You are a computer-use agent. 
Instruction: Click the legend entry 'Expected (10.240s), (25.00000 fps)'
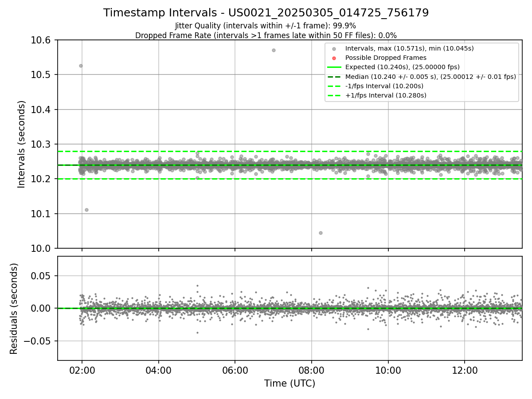tap(402, 67)
